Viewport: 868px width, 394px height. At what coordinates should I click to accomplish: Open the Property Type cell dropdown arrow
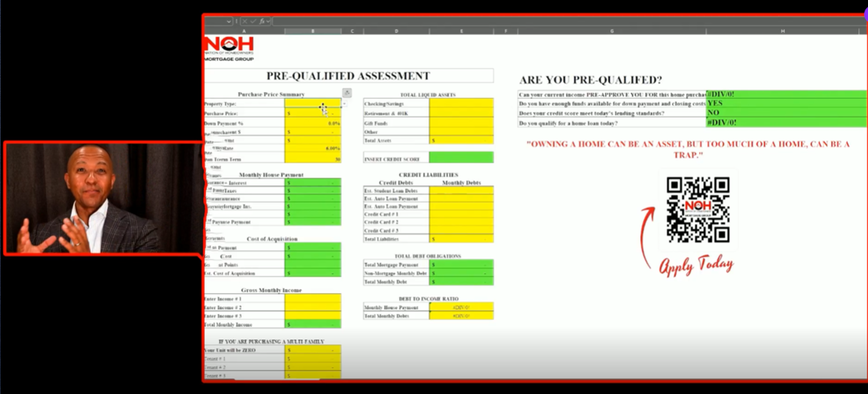pyautogui.click(x=344, y=104)
